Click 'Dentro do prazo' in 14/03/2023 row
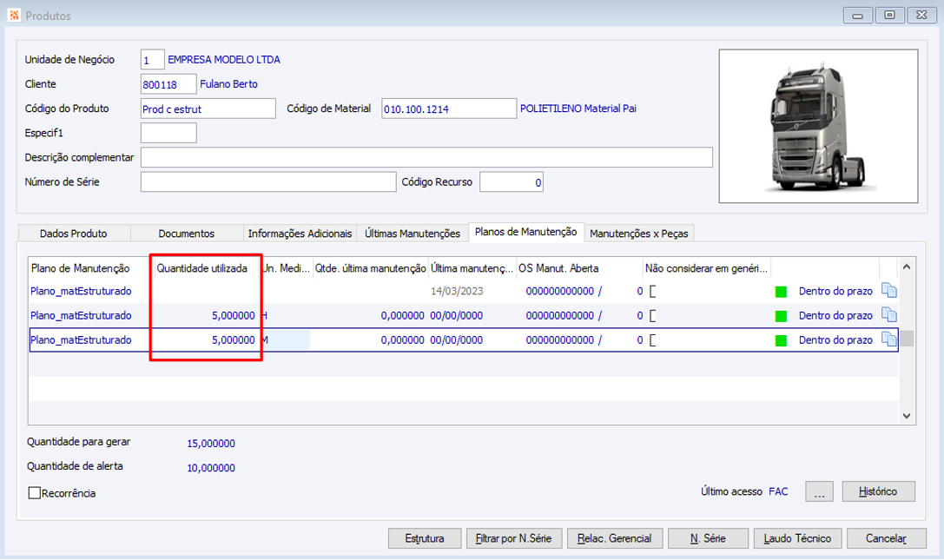944x560 pixels. [835, 291]
